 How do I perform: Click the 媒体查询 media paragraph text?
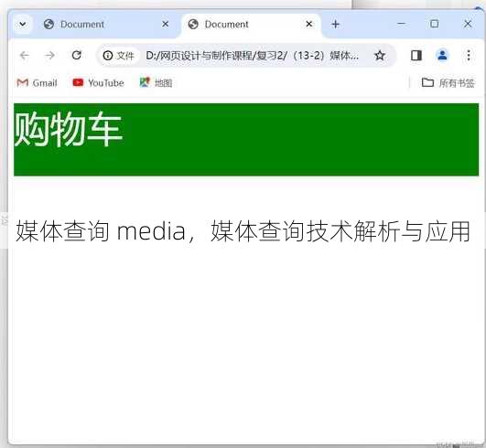[x=243, y=231]
